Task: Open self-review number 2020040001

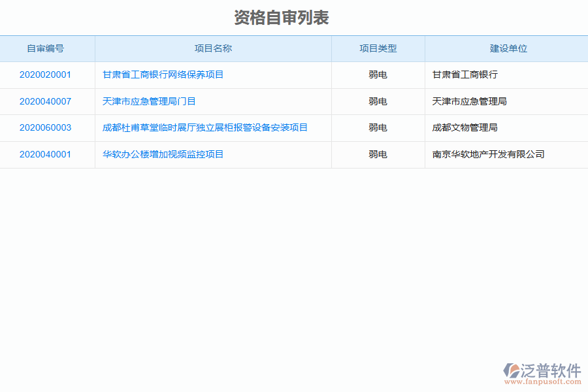Action: click(x=46, y=155)
